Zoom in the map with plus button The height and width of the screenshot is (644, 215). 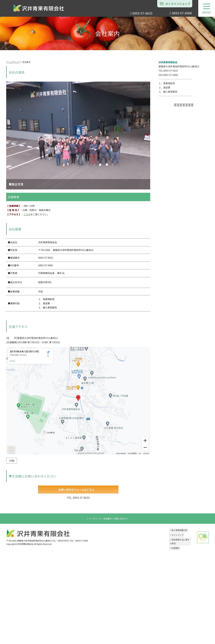pyautogui.click(x=145, y=441)
